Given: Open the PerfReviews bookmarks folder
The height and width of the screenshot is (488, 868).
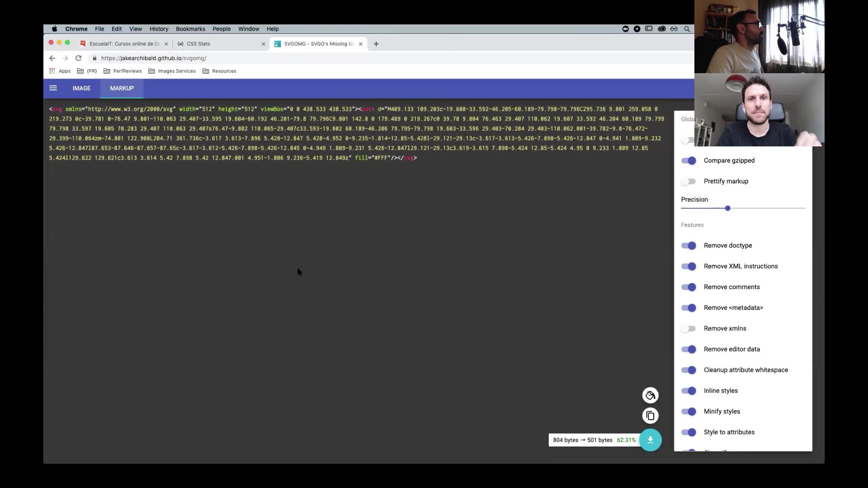Looking at the screenshot, I should coord(123,71).
